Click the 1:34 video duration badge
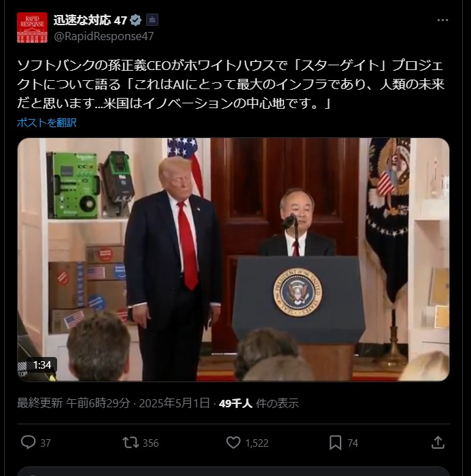Viewport: 471px width, 476px height. click(42, 365)
